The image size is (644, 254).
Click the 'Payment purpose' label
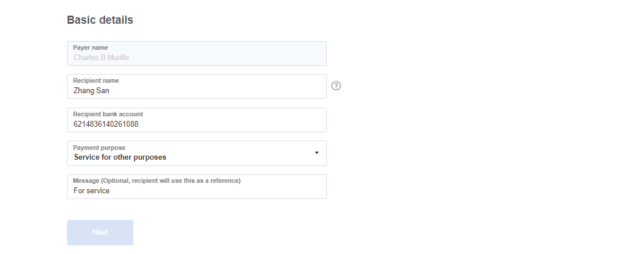(x=99, y=148)
